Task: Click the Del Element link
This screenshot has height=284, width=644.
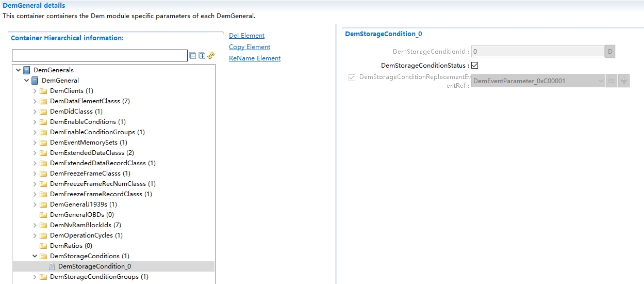Action: pyautogui.click(x=246, y=36)
